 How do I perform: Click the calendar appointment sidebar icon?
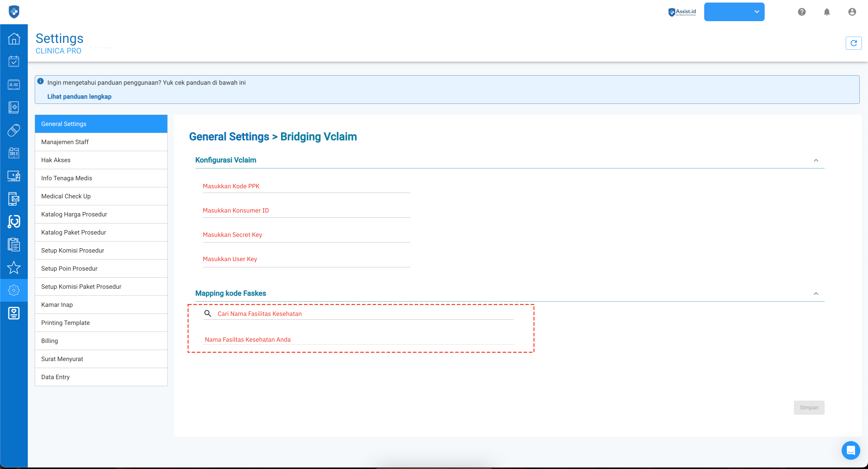point(14,61)
